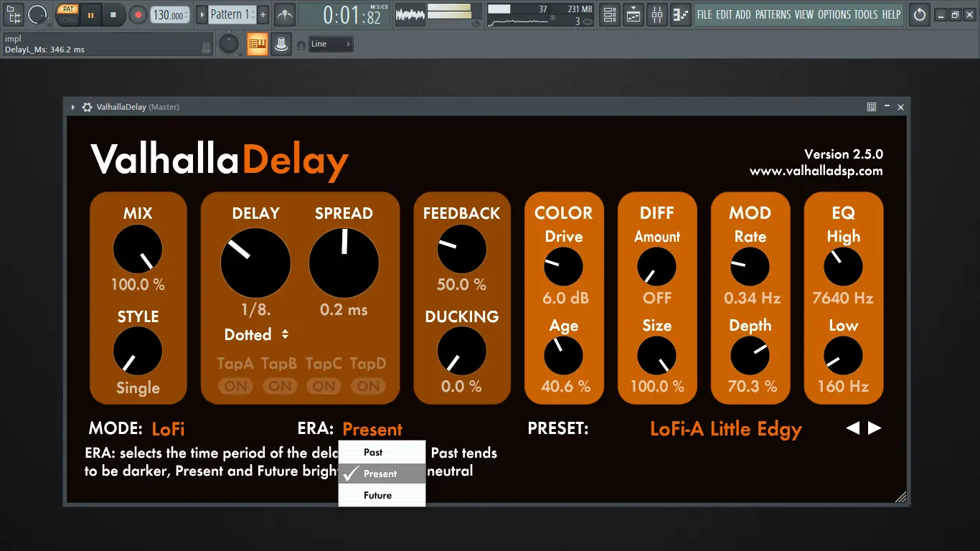Viewport: 980px width, 551px height.
Task: Open the piano roll icon
Action: (x=681, y=14)
